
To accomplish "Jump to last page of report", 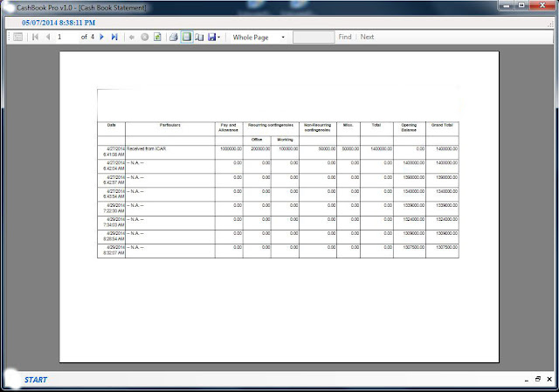I will [114, 37].
